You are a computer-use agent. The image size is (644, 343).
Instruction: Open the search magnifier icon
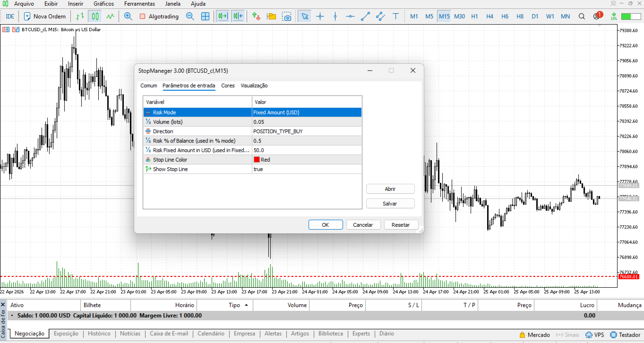point(582,17)
